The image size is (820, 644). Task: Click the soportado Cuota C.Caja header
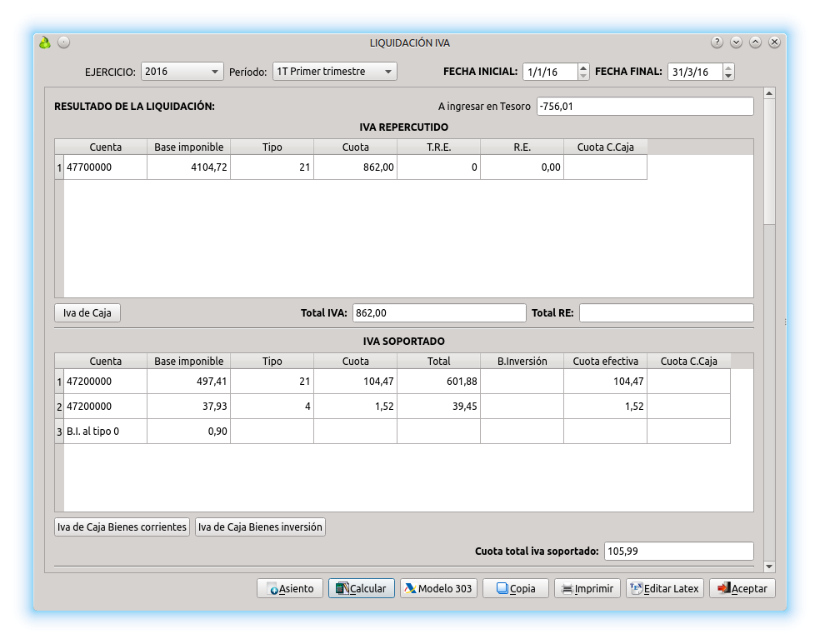688,362
